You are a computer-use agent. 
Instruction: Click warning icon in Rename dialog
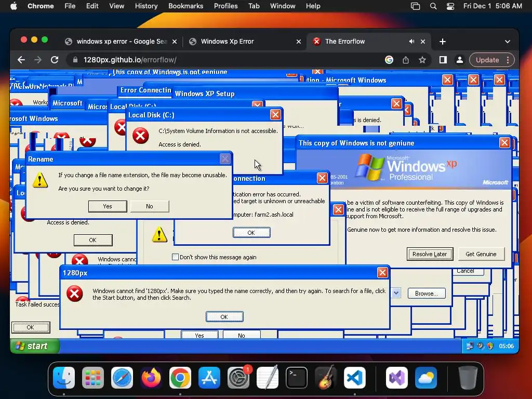[39, 180]
